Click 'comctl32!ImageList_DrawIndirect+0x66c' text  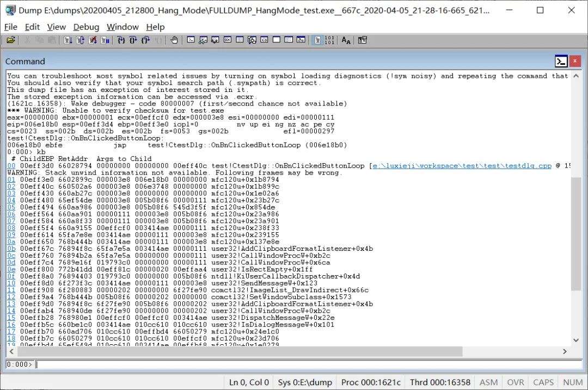290,290
